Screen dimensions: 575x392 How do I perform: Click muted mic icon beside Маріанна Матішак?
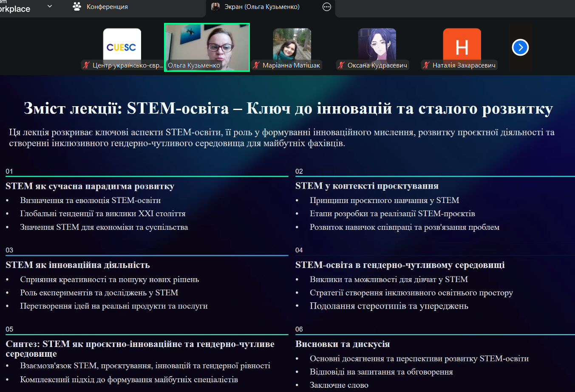pyautogui.click(x=256, y=65)
